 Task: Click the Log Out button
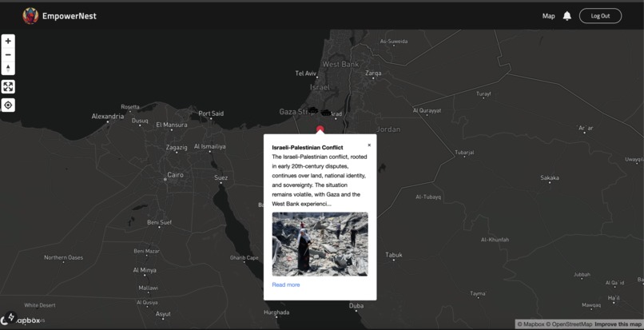(x=600, y=16)
